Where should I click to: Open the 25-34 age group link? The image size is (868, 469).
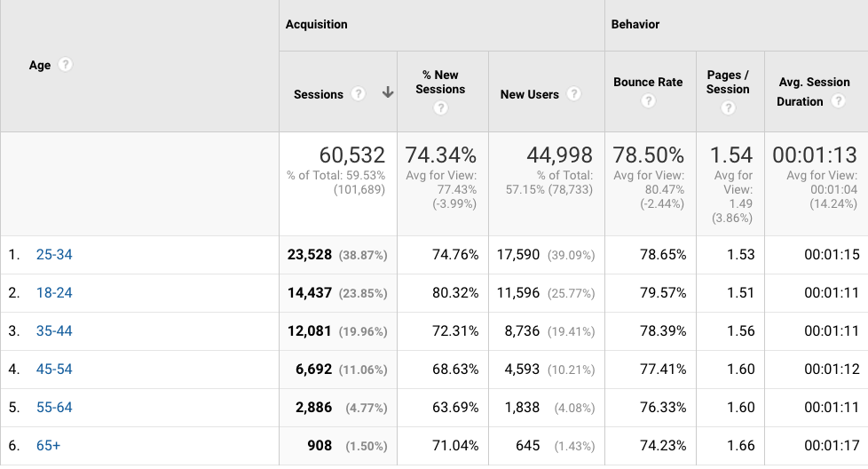tap(54, 255)
